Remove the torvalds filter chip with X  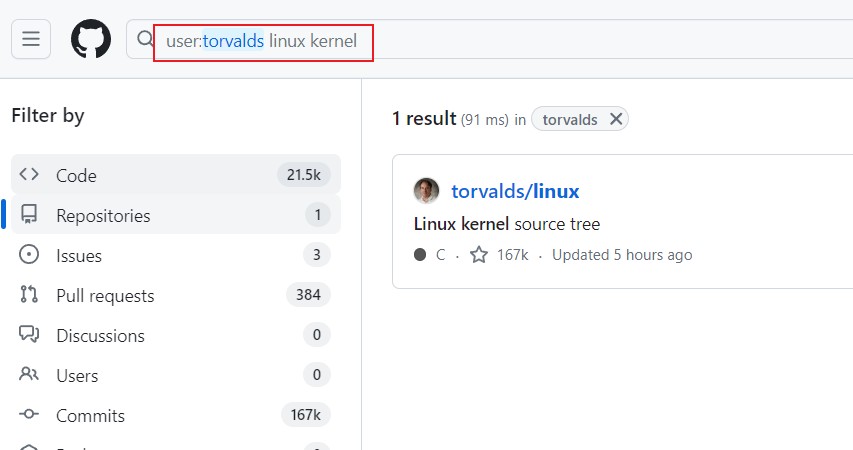coord(616,119)
